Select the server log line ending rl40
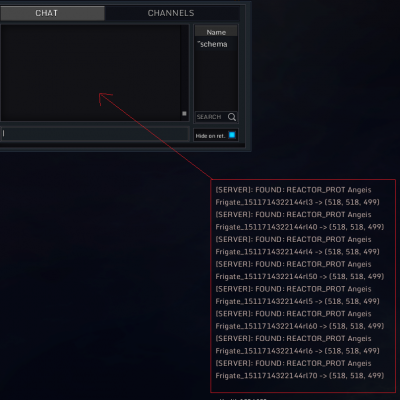The height and width of the screenshot is (400, 400). click(300, 221)
